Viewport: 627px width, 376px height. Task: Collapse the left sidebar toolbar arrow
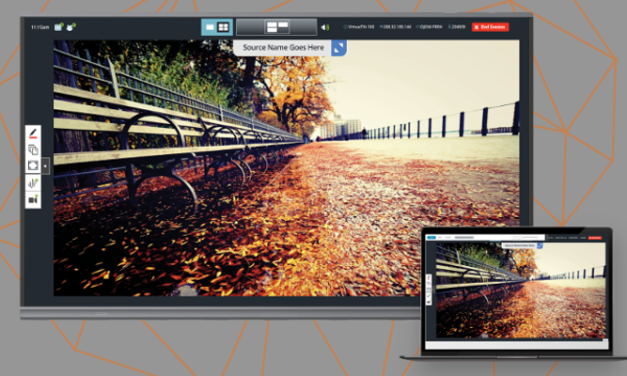[45, 166]
